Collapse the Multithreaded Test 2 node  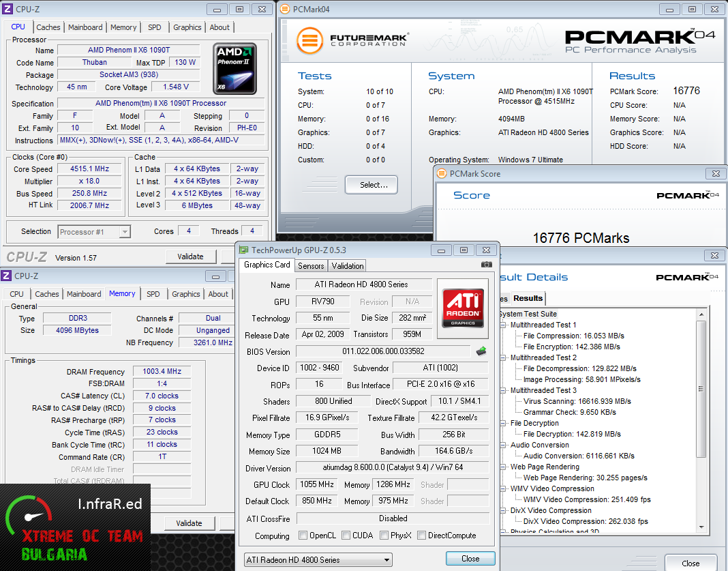503,357
